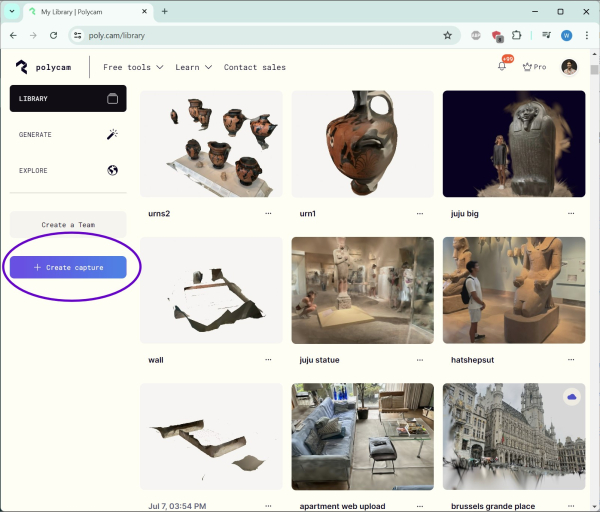Select Library in the sidebar
The height and width of the screenshot is (512, 600).
coord(67,99)
